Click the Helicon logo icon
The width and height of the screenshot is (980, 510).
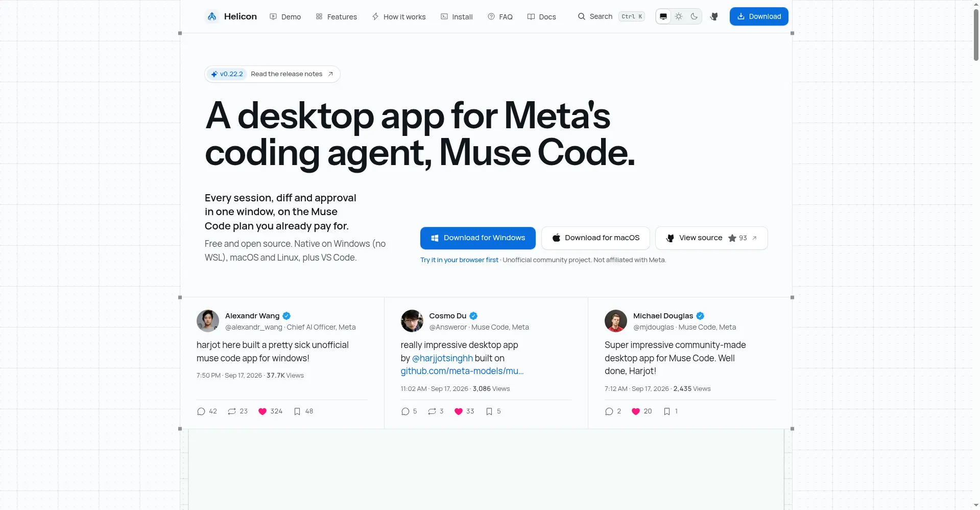[212, 16]
